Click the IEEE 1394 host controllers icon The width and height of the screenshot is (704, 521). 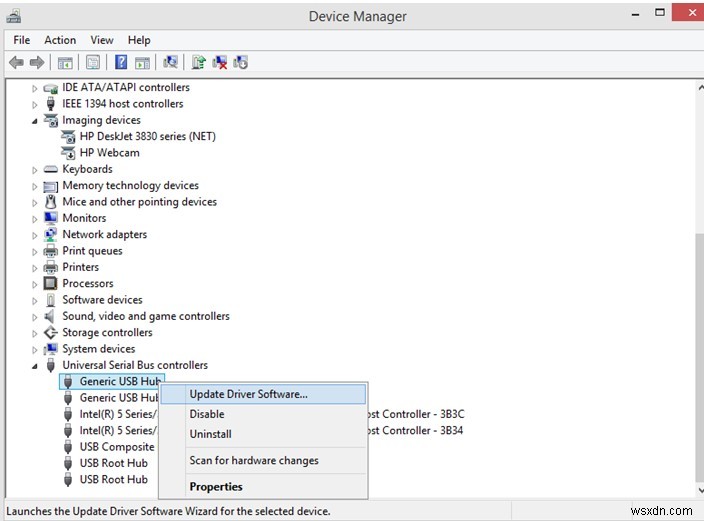[x=50, y=104]
